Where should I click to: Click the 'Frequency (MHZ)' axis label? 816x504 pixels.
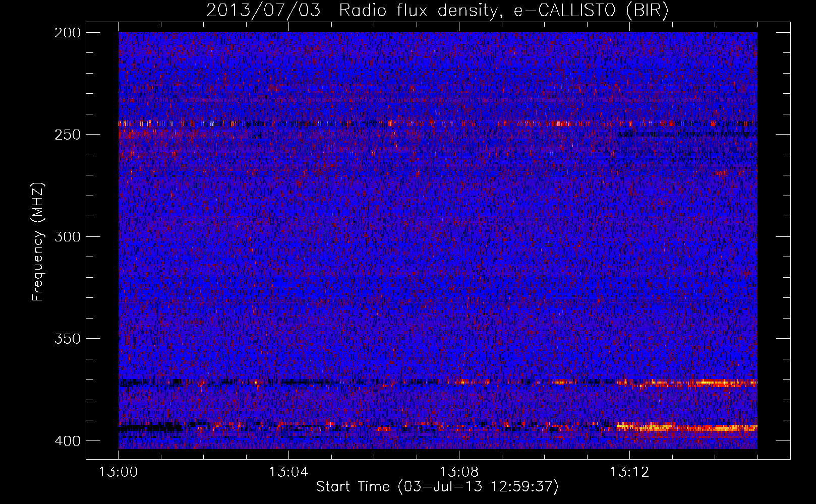point(38,242)
